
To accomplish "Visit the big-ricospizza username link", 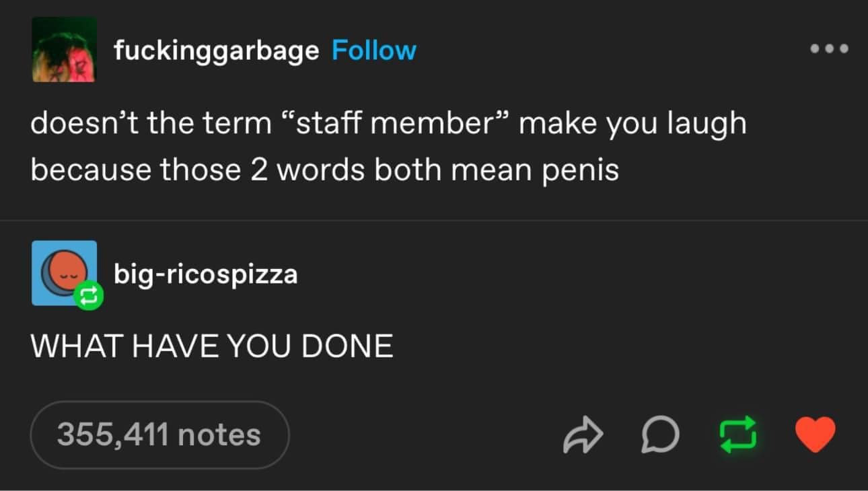I will (205, 274).
